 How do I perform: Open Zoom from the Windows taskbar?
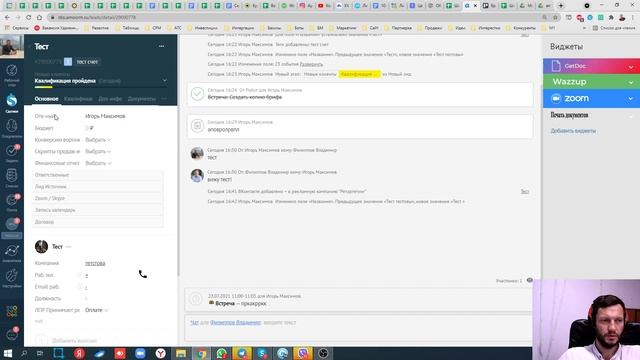click(x=140, y=353)
